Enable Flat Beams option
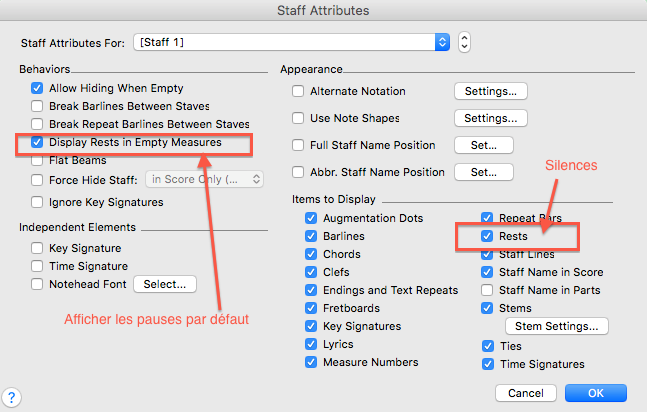This screenshot has width=647, height=412. tap(37, 161)
